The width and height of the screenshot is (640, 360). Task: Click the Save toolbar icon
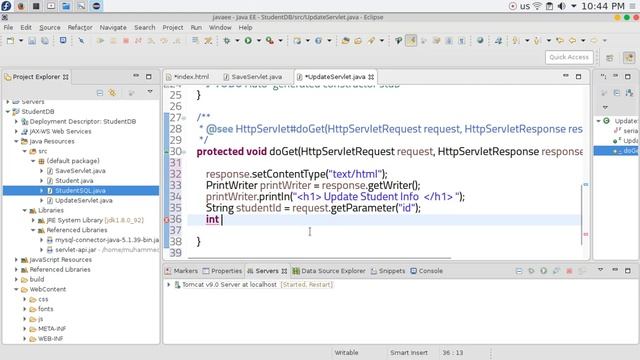coord(32,41)
